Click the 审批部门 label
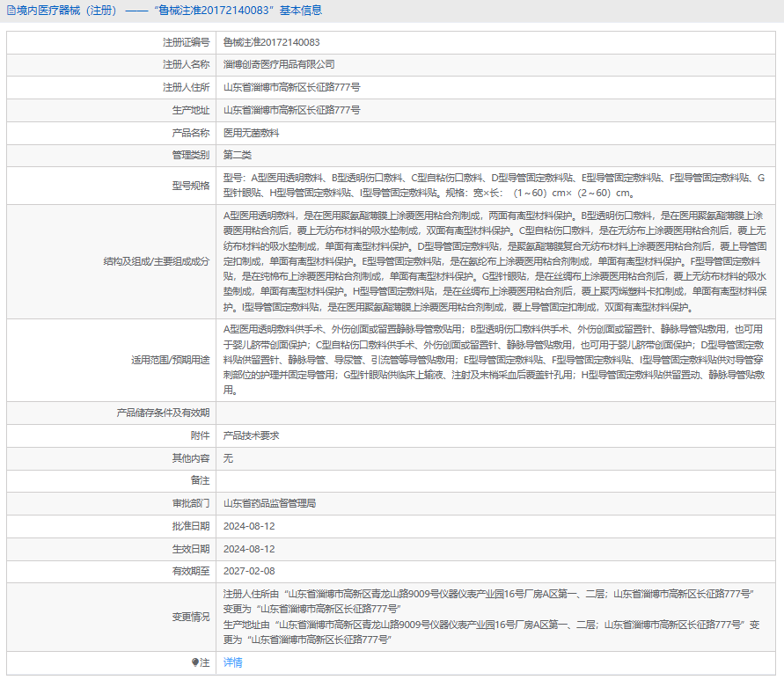Image resolution: width=784 pixels, height=680 pixels. click(x=191, y=503)
